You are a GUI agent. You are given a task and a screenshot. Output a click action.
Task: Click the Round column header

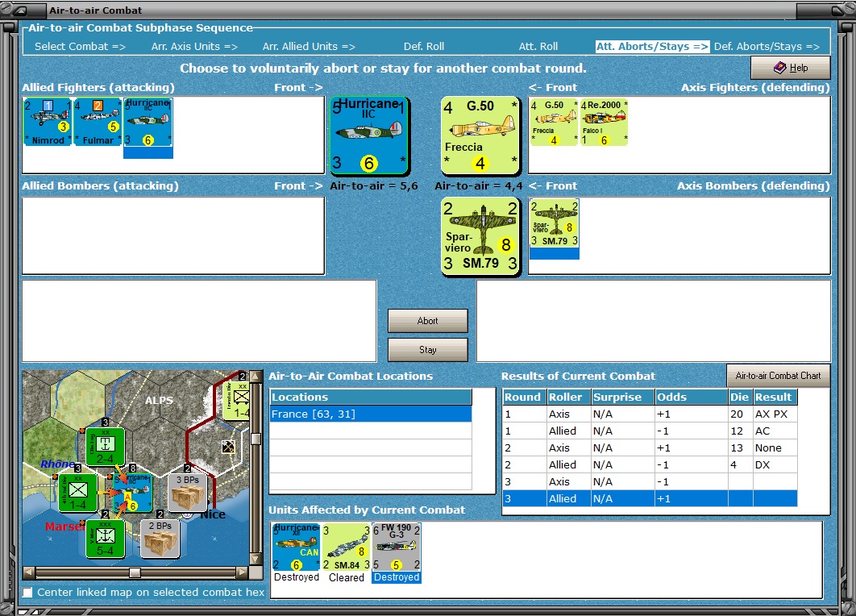524,397
